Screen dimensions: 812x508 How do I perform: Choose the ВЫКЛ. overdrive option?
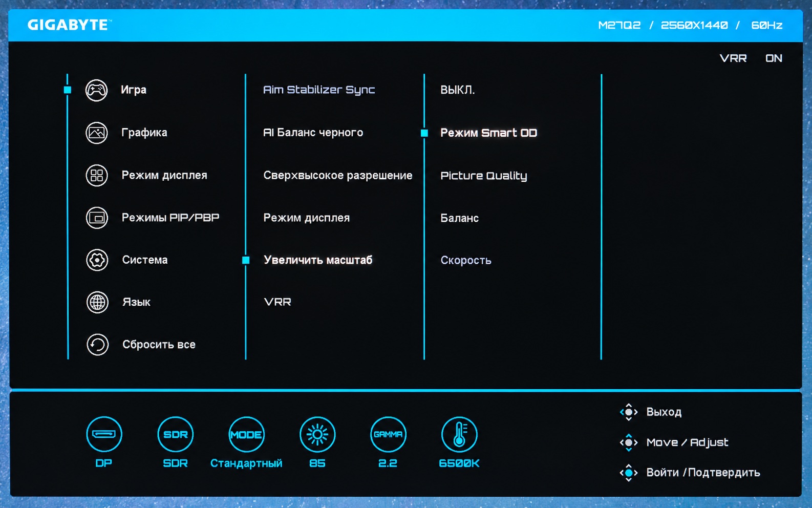pos(458,90)
